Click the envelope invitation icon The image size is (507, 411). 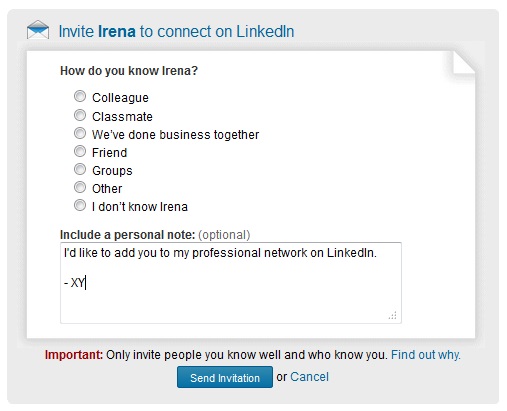[38, 30]
